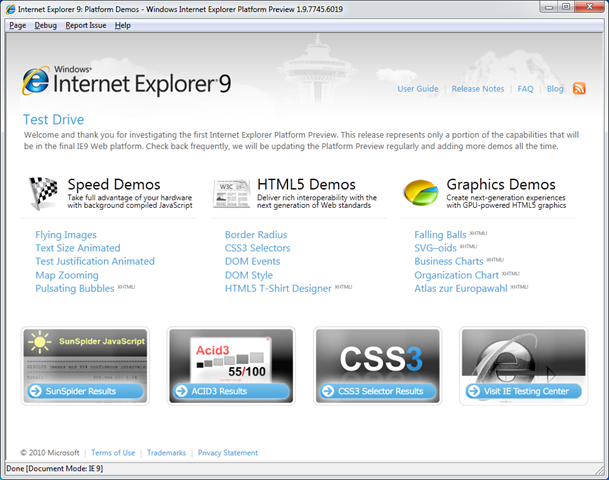Open the Debug menu
Image resolution: width=609 pixels, height=480 pixels.
click(x=45, y=25)
